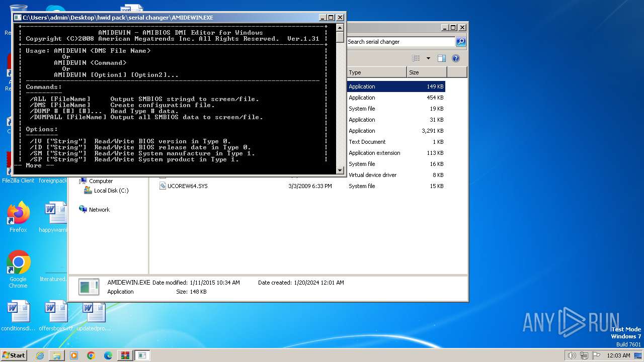Open the console window system menu icon

[x=18, y=18]
